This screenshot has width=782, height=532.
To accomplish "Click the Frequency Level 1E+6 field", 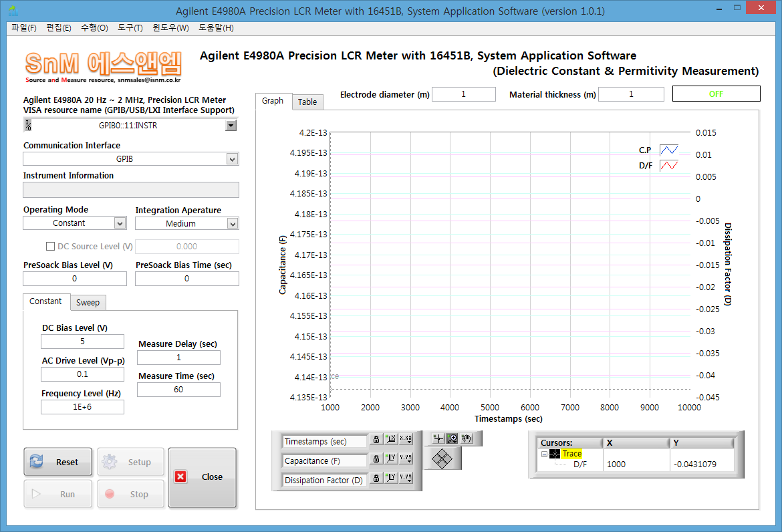I will [x=82, y=407].
